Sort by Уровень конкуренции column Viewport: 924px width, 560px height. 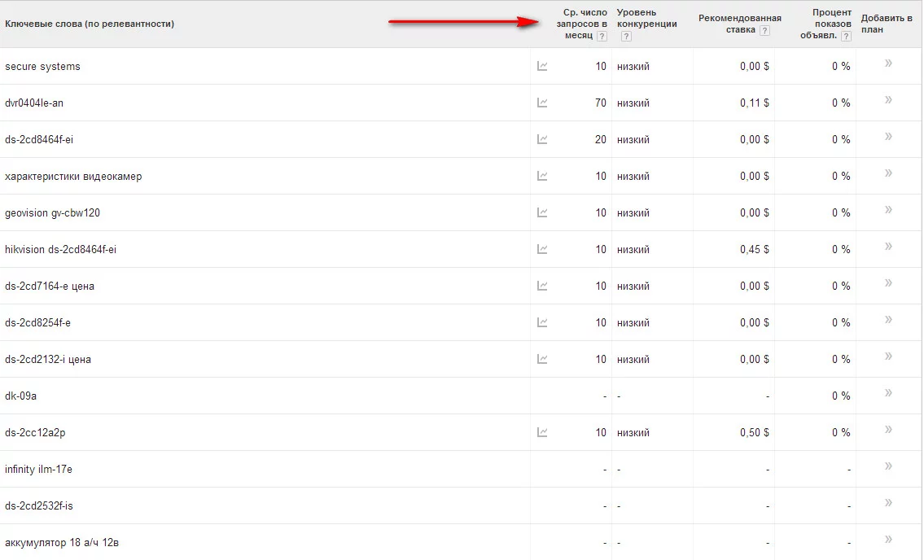pyautogui.click(x=646, y=18)
